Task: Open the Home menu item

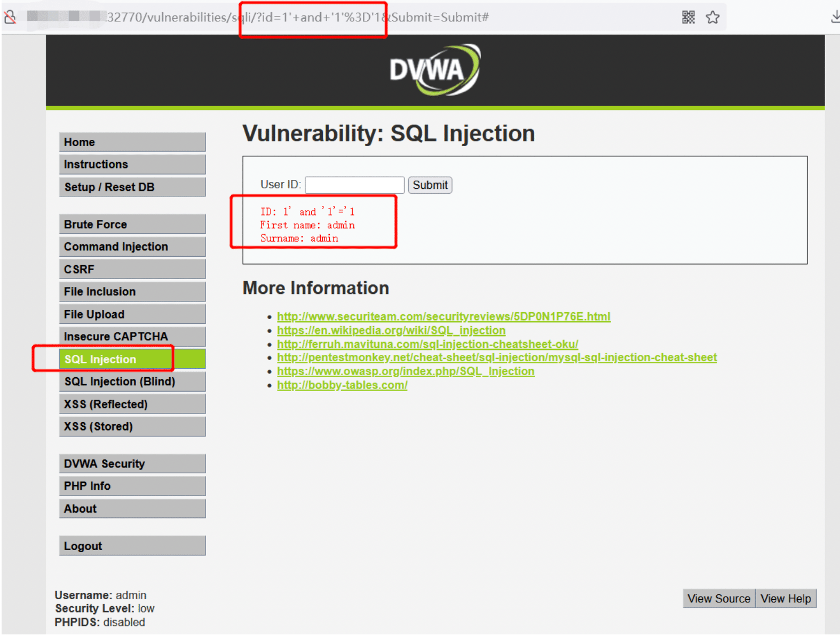Action: [132, 142]
